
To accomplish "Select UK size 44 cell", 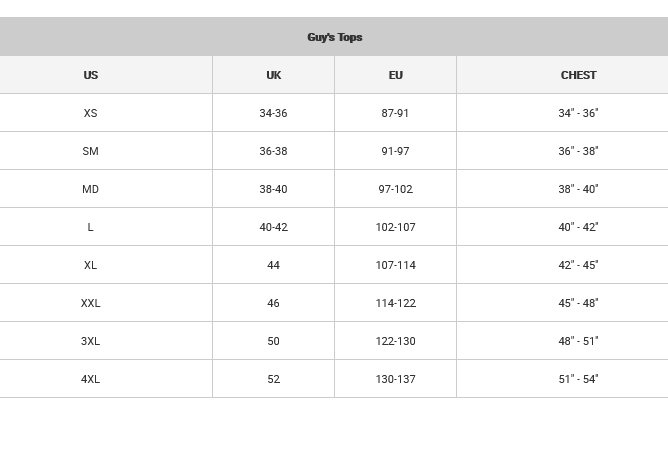I will [x=273, y=265].
